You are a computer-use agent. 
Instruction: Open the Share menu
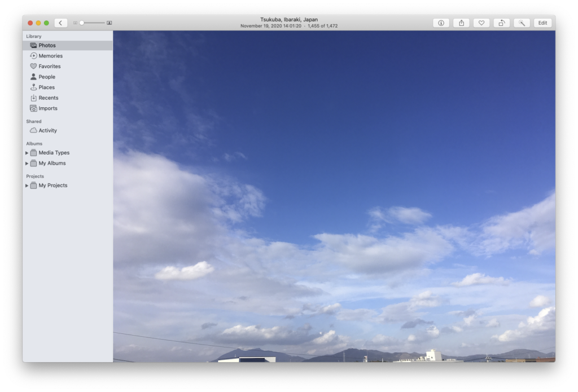tap(461, 23)
